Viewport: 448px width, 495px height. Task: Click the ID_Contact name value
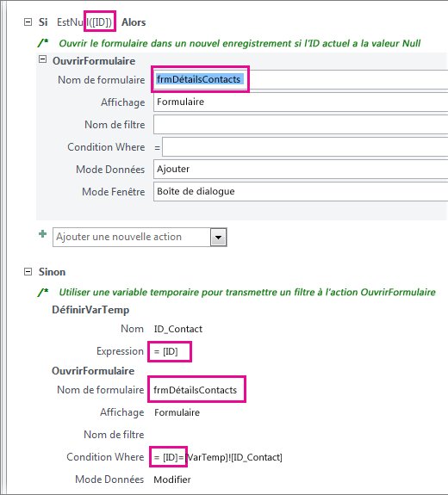[x=178, y=329]
